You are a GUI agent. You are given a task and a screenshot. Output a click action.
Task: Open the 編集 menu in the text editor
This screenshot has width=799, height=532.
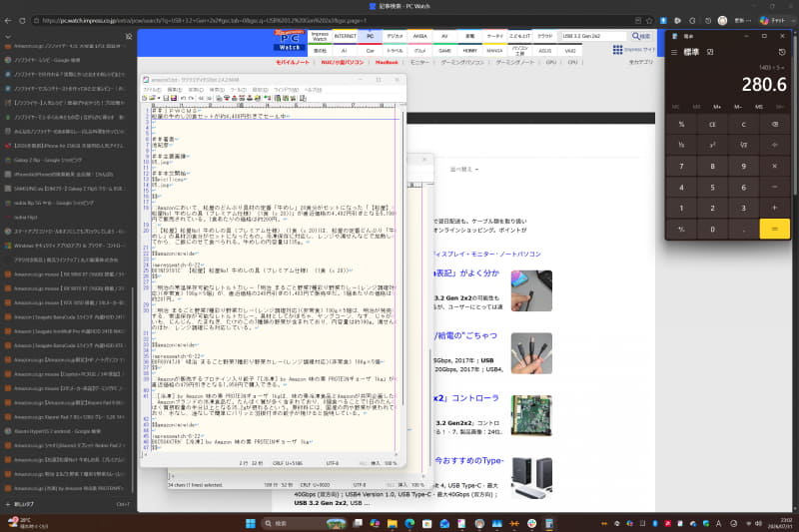point(175,90)
